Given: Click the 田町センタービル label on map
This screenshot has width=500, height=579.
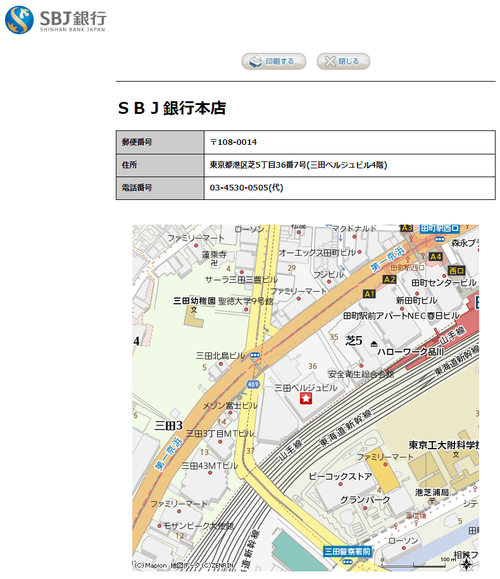Looking at the screenshot, I should [444, 283].
